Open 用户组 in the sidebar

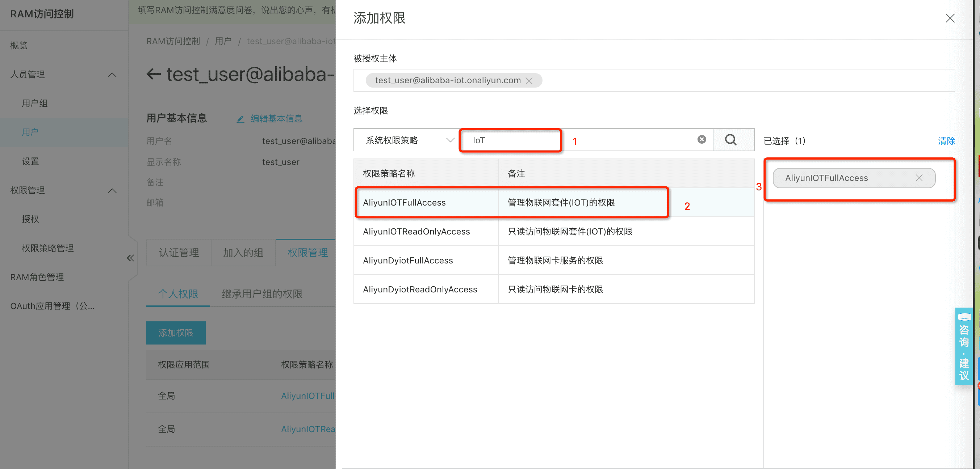tap(35, 103)
